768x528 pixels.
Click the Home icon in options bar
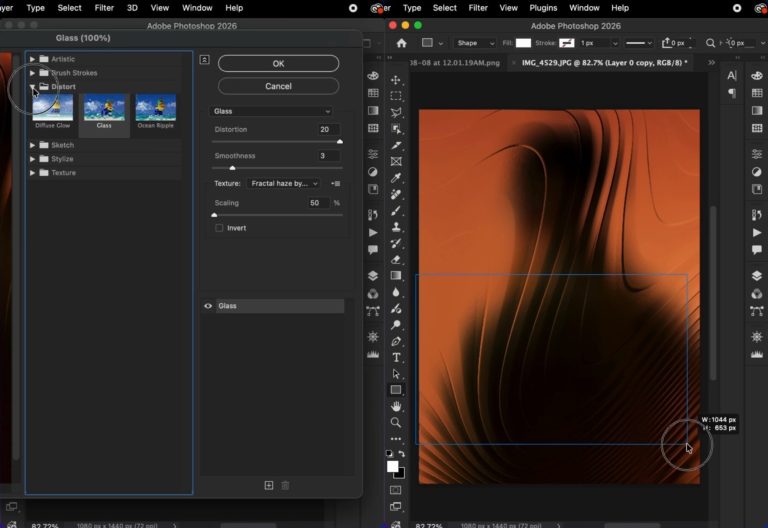tap(402, 43)
